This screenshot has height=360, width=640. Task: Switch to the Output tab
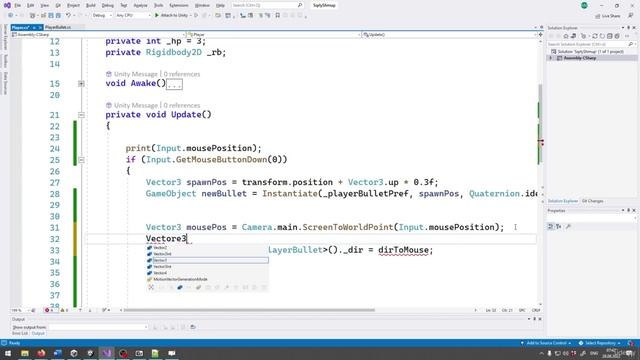[x=38, y=333]
